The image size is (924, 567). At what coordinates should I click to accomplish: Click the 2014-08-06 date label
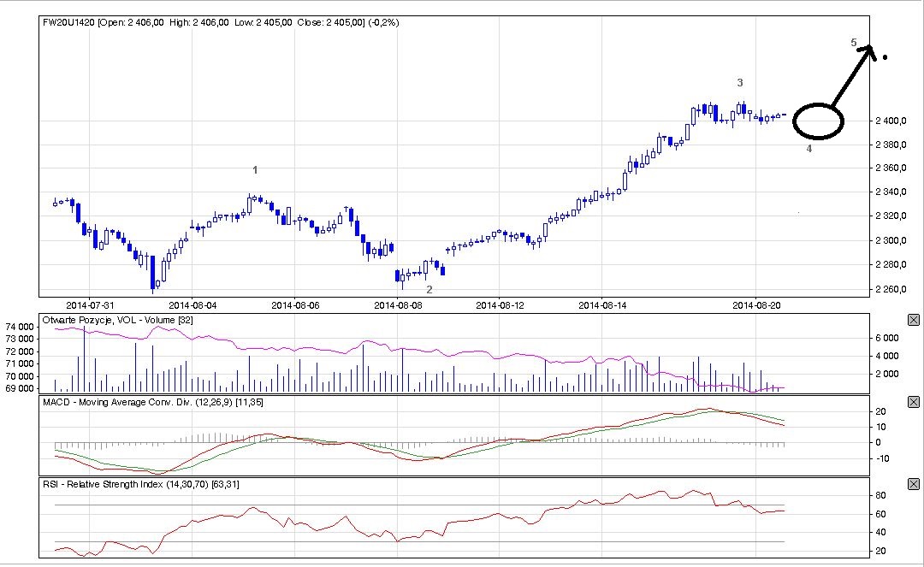[x=295, y=305]
